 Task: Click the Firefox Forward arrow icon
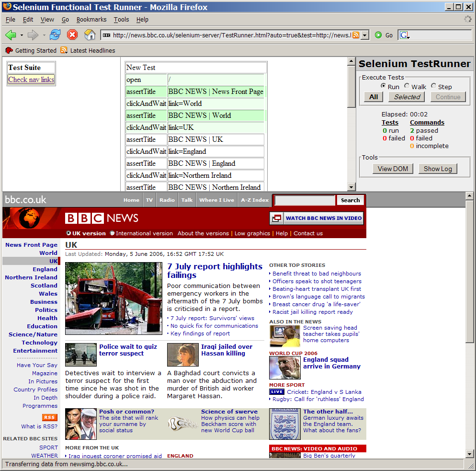tap(33, 35)
